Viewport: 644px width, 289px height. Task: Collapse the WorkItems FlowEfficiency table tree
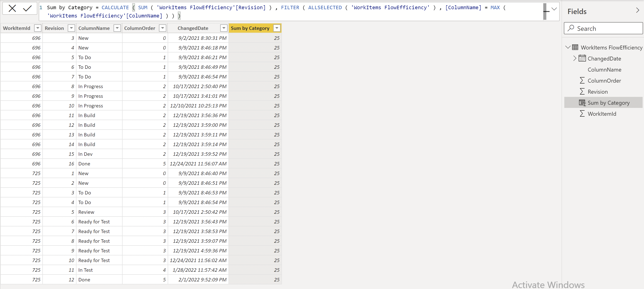(568, 47)
